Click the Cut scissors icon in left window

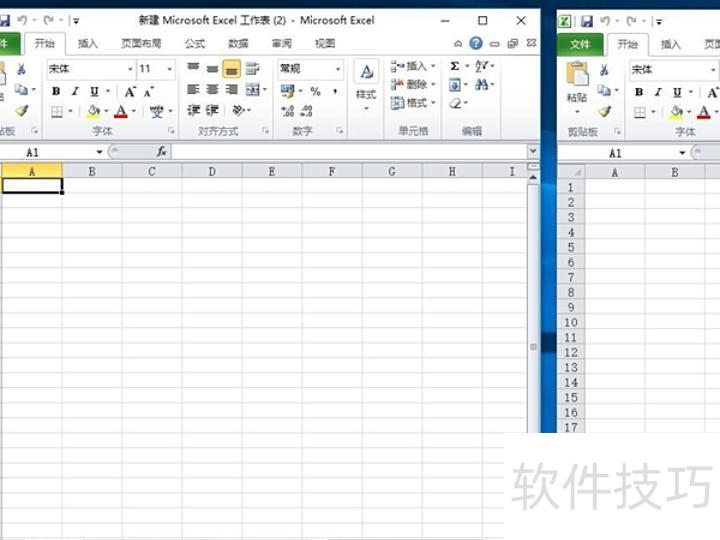coord(21,69)
